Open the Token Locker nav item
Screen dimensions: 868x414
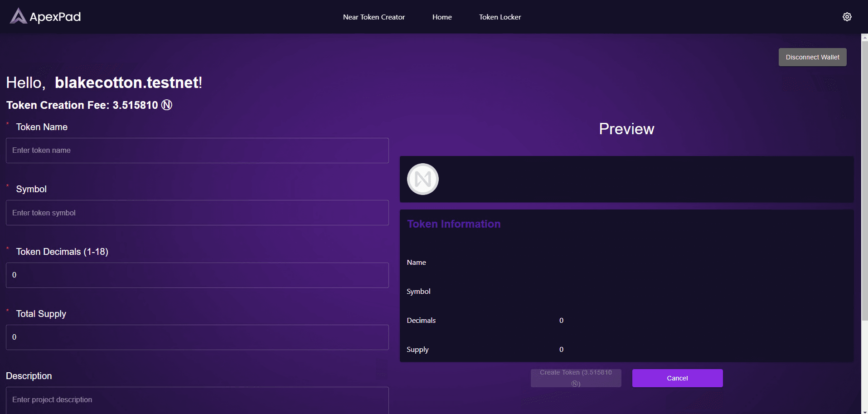pyautogui.click(x=499, y=17)
